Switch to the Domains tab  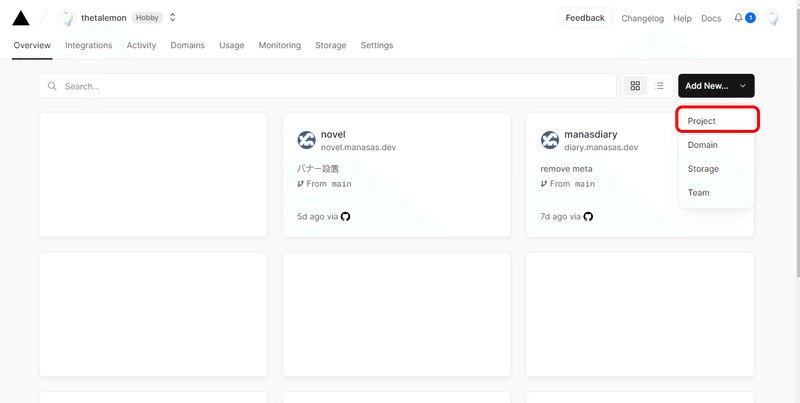(x=188, y=45)
